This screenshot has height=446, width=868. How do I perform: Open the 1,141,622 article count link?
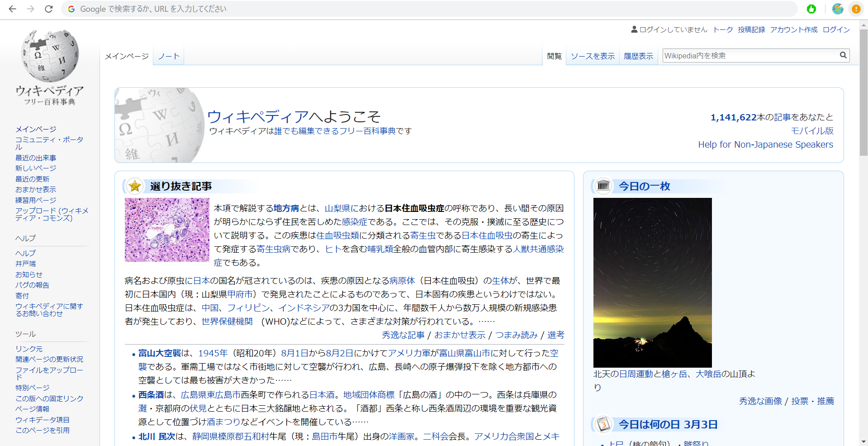pos(734,117)
